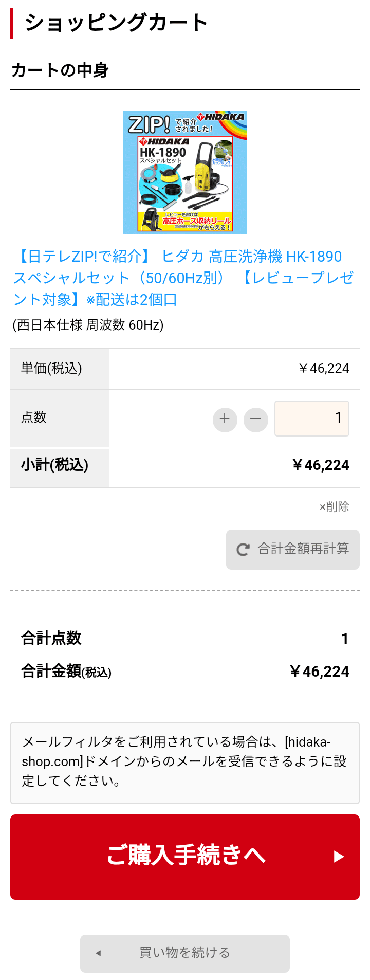Screen dimensions: 370x980
Task: Click the メールフィルタ notice text box
Action: tap(184, 762)
